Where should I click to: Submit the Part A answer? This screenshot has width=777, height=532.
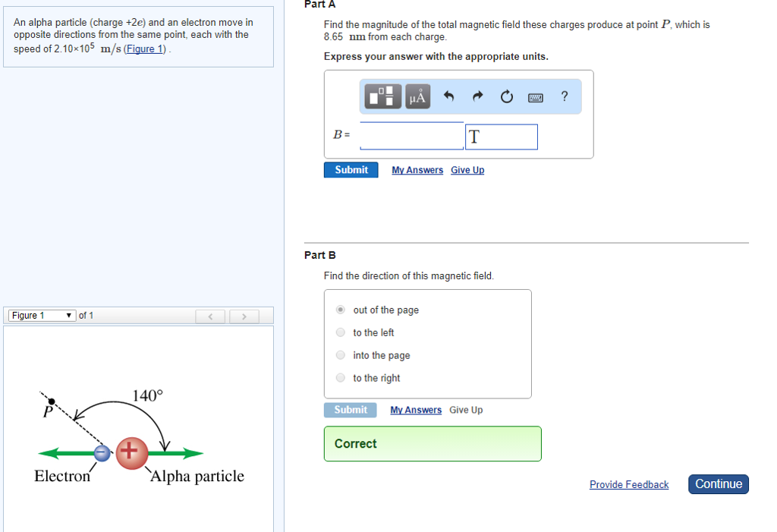(x=351, y=169)
